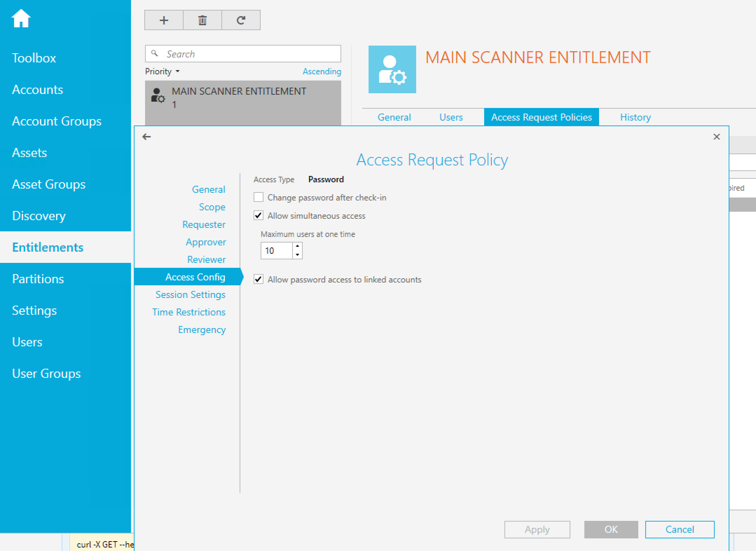Toggle Ascending sort order link
This screenshot has height=551, width=756.
[322, 72]
